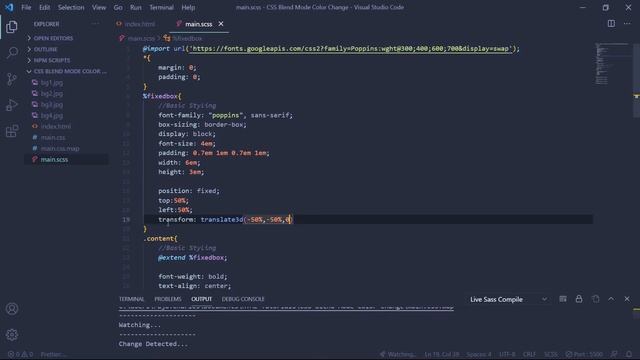Change the CRLF line ending status

tap(529, 354)
